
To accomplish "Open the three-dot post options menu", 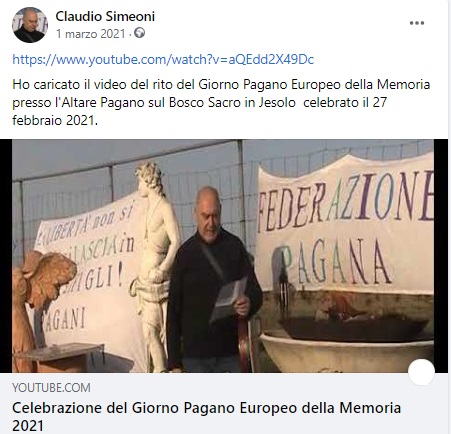I will 417,23.
